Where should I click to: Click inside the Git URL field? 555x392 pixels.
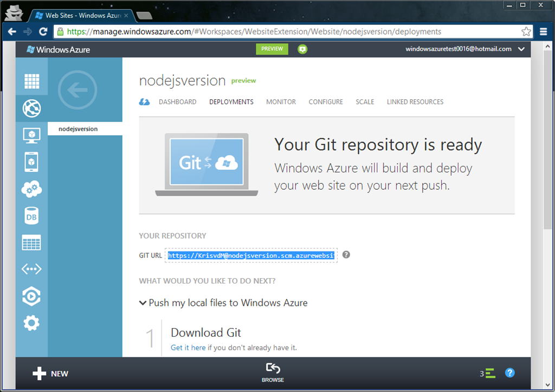point(251,255)
